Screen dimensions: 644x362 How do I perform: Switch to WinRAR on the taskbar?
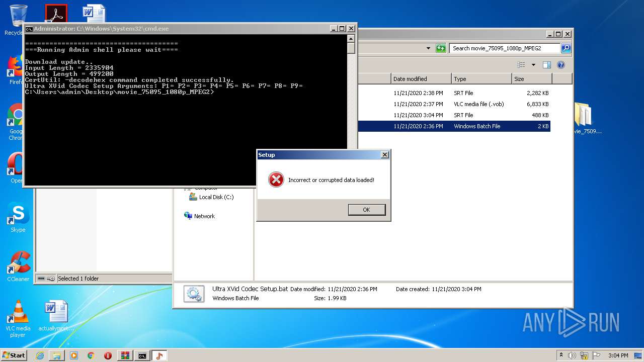pos(125,355)
